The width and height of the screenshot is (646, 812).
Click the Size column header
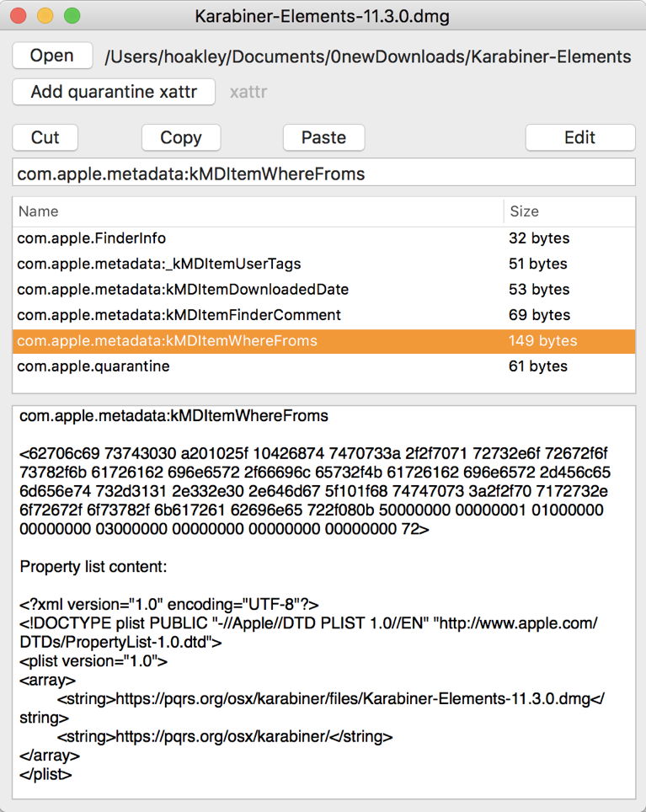[524, 211]
